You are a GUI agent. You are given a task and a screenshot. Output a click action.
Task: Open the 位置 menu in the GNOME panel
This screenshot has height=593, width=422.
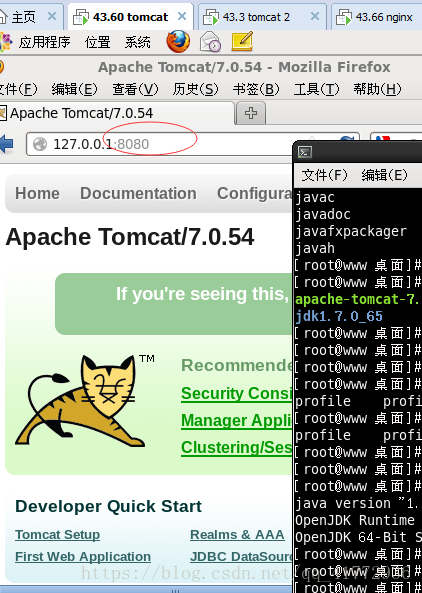[x=98, y=42]
